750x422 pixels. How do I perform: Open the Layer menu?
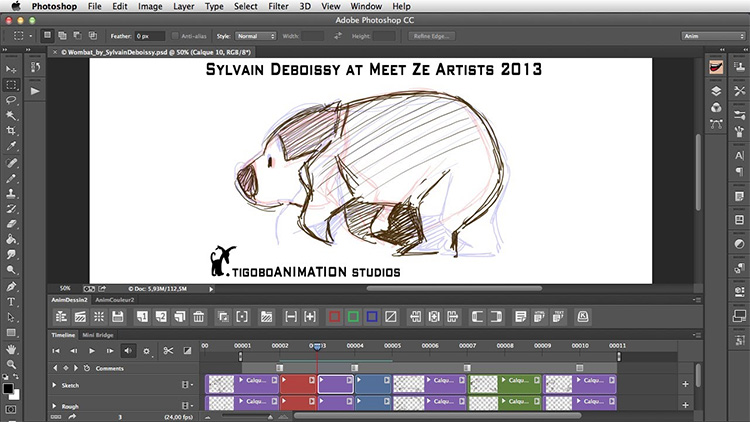point(184,6)
